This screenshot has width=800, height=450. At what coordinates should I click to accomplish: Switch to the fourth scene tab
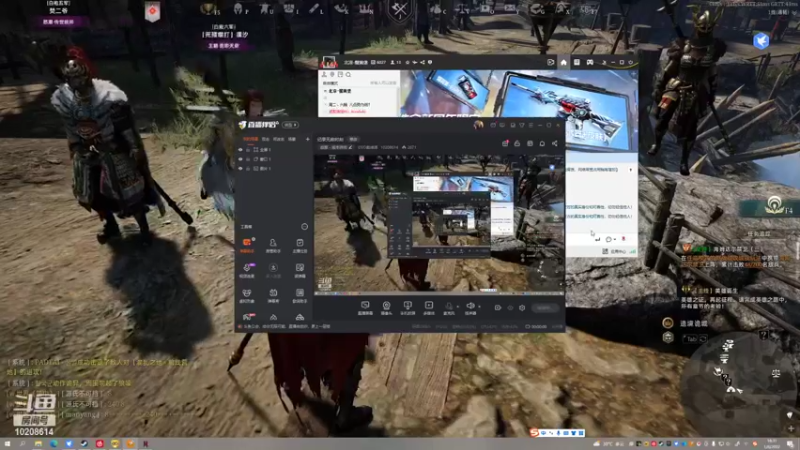(292, 139)
